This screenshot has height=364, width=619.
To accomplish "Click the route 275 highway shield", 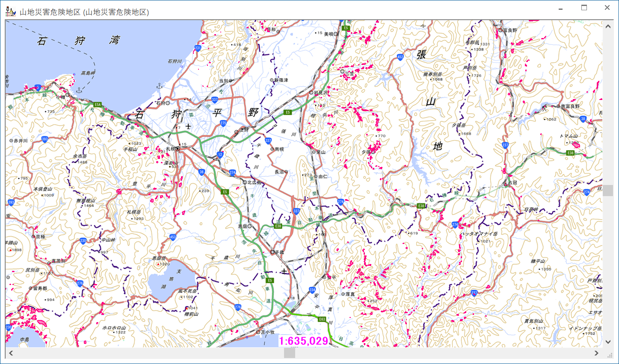I will click(223, 123).
